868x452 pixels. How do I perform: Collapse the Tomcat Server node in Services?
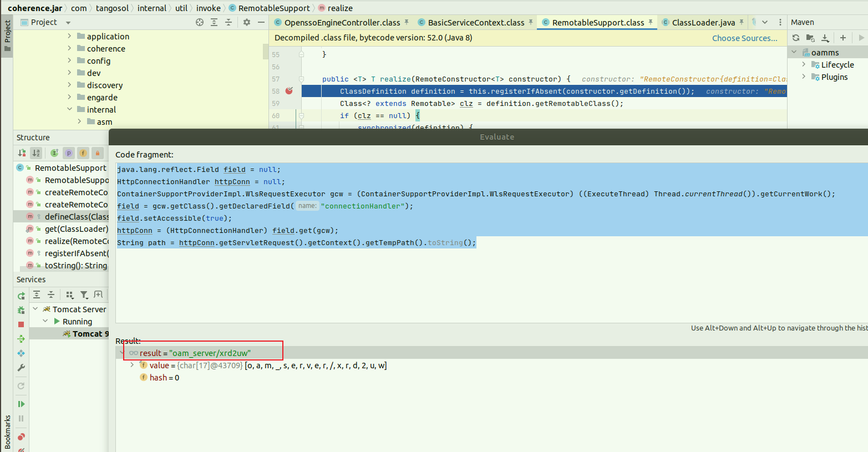pos(35,309)
